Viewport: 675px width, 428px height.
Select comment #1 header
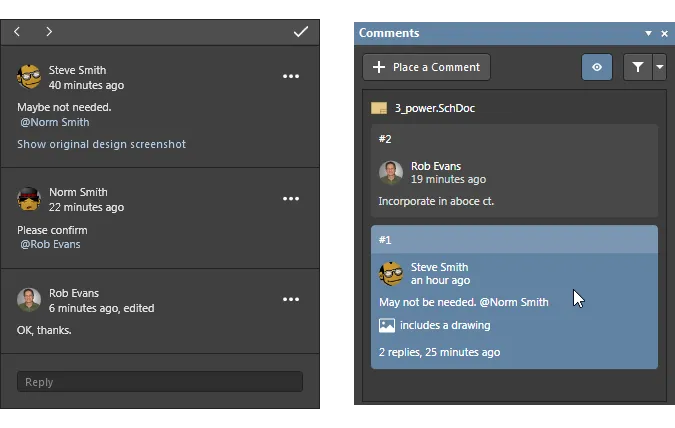pos(514,239)
